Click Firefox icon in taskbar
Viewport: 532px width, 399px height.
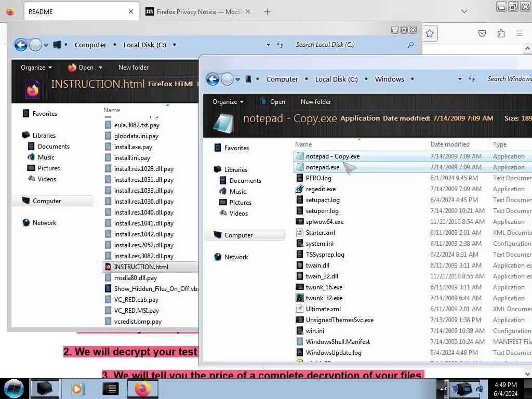coord(142,389)
